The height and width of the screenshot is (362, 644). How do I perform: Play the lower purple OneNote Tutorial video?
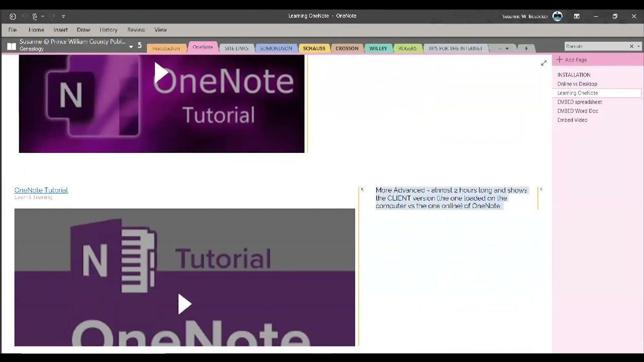(185, 304)
